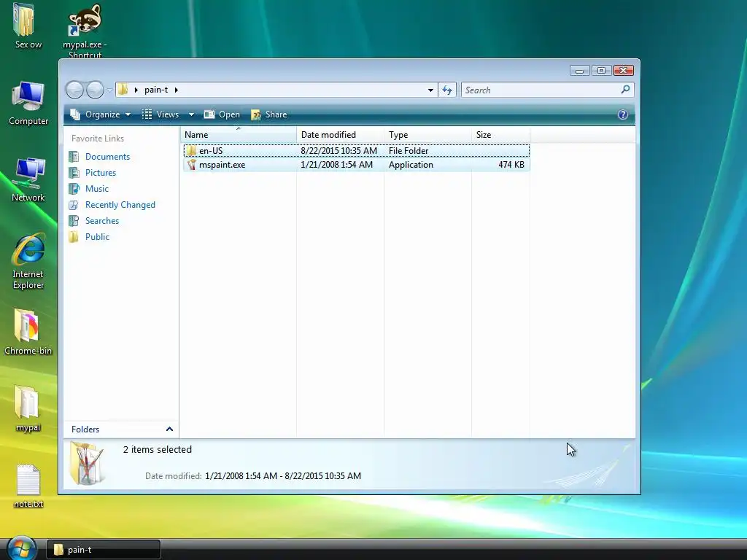Click the en-US folder icon
747x560 pixels.
pyautogui.click(x=191, y=150)
